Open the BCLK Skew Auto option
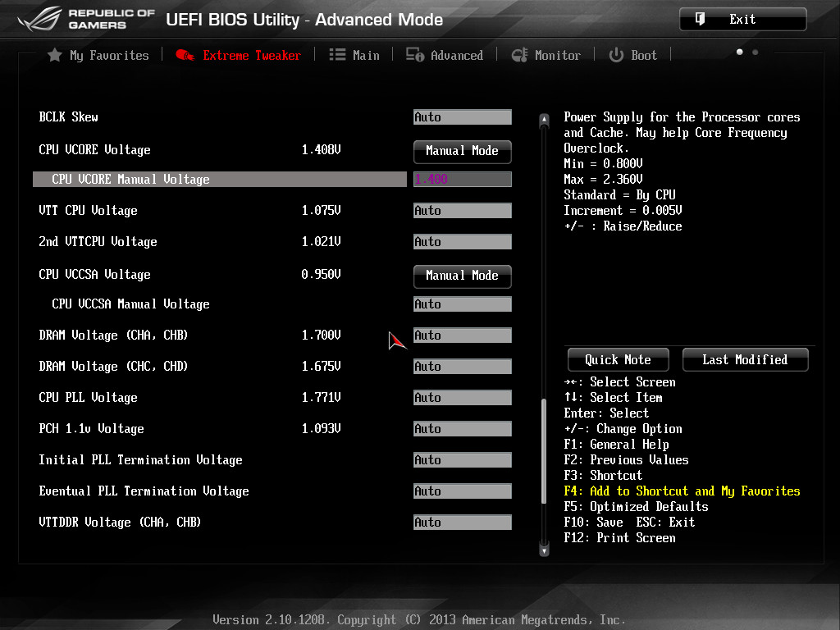The height and width of the screenshot is (630, 840). pos(462,117)
